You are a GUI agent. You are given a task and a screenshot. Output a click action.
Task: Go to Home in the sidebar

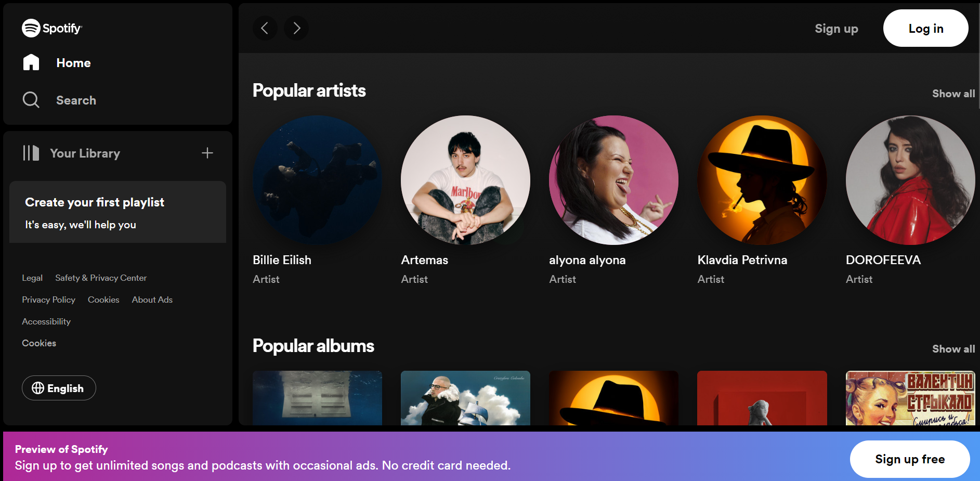click(57, 63)
